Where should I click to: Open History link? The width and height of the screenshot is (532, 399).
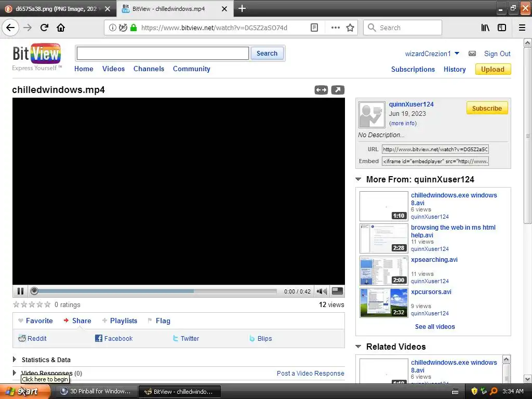[455, 69]
